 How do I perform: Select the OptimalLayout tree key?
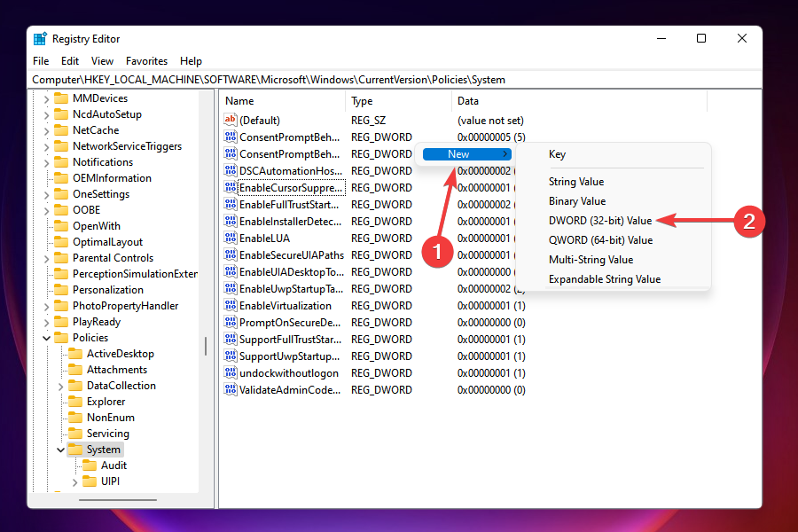[107, 242]
